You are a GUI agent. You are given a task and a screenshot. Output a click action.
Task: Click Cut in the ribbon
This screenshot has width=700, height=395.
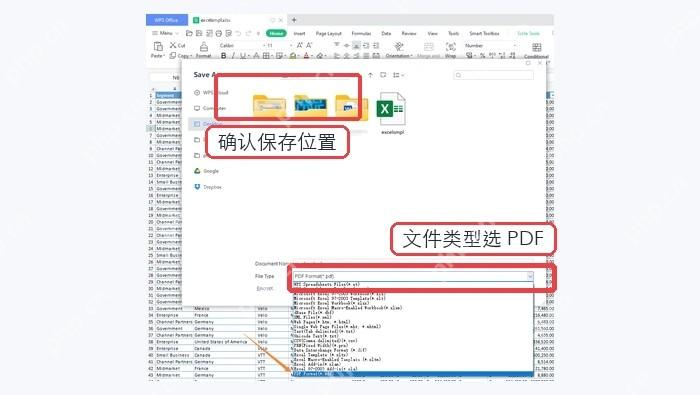(x=177, y=46)
